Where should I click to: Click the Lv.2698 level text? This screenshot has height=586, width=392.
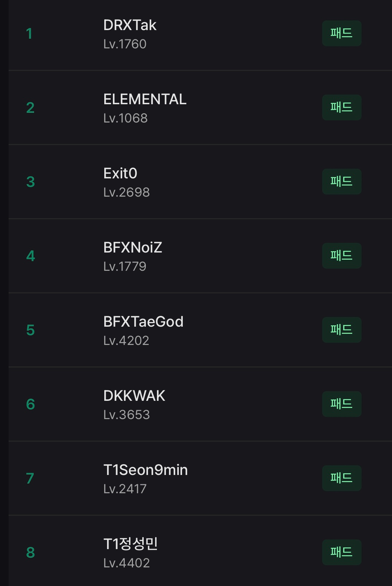click(x=126, y=192)
